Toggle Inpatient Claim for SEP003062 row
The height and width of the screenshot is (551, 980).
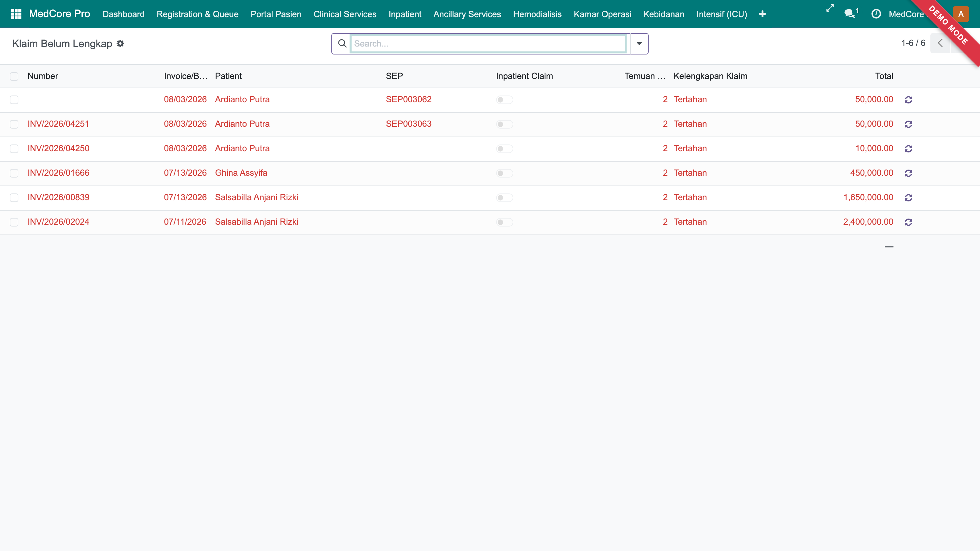click(x=504, y=99)
